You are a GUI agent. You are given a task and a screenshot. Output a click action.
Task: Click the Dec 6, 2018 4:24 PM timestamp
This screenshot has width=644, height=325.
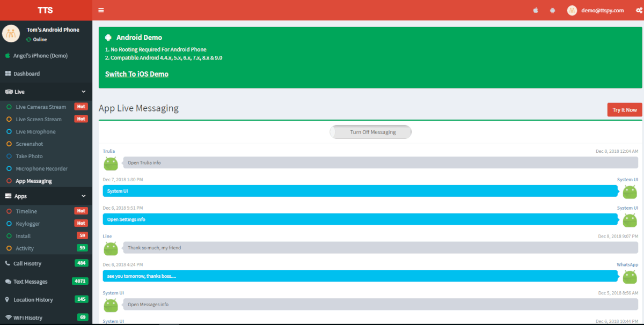(123, 264)
